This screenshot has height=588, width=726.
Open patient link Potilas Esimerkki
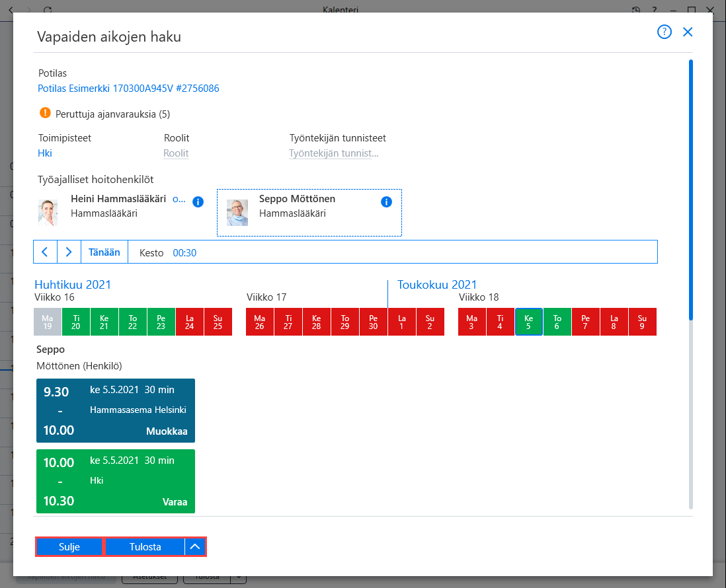[x=128, y=89]
